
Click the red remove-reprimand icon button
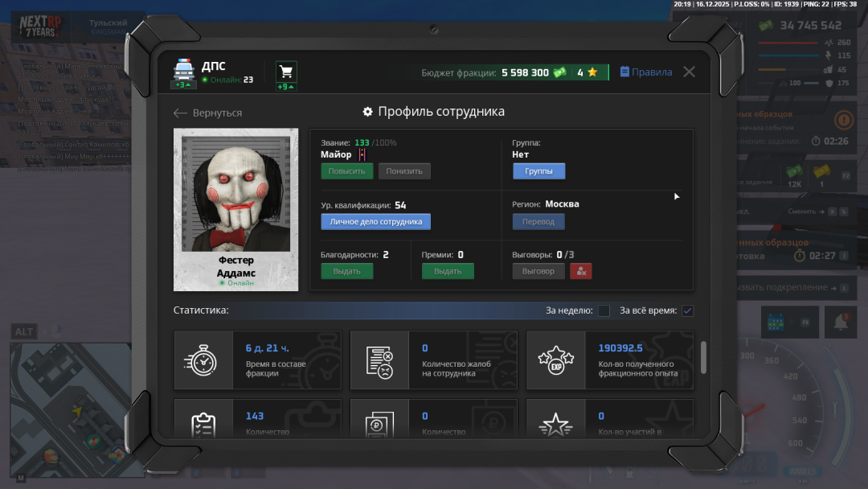(x=580, y=271)
